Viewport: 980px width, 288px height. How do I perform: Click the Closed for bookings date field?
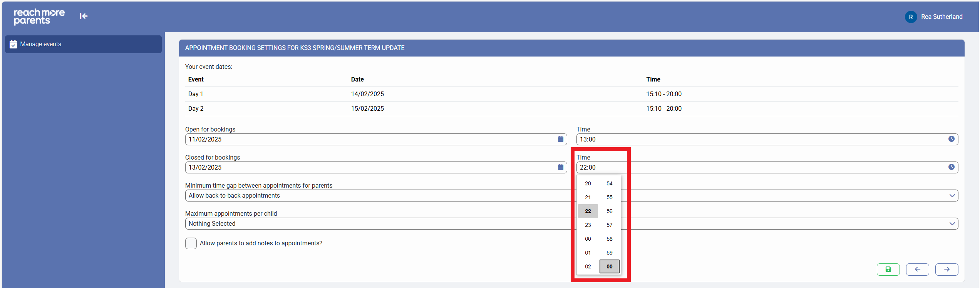pos(370,167)
